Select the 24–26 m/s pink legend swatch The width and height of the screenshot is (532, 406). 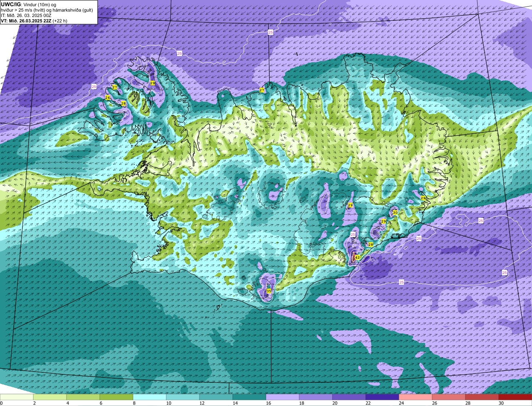[x=416, y=397]
